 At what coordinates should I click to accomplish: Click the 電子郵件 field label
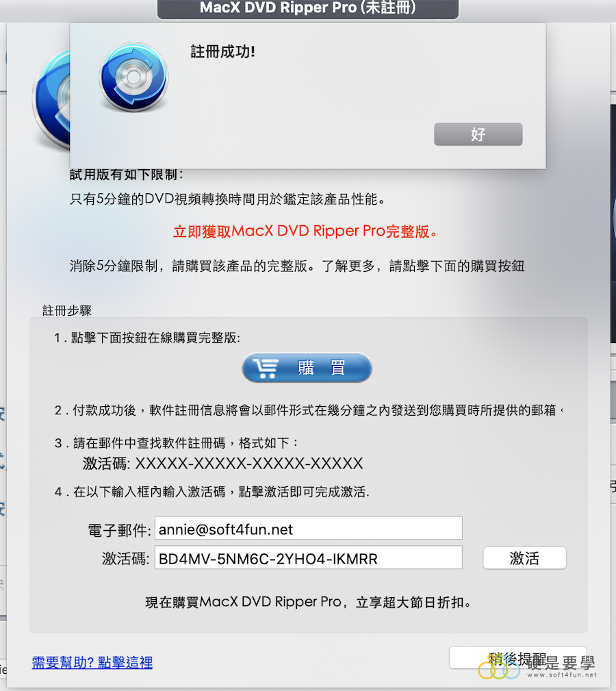point(119,530)
